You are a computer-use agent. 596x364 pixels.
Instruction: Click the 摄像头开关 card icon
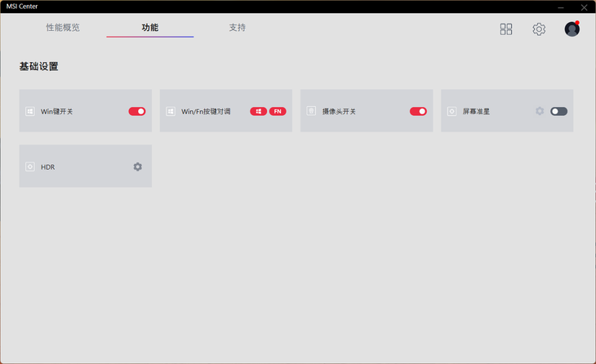click(311, 111)
